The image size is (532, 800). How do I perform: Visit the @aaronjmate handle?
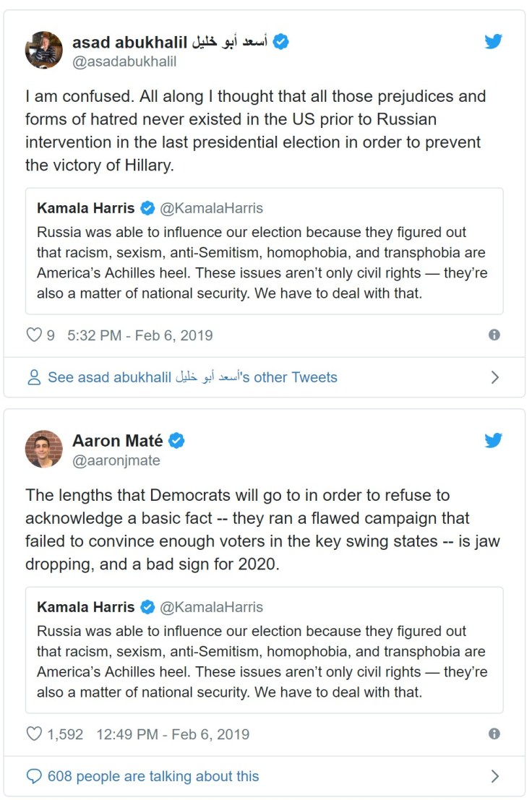(x=116, y=460)
